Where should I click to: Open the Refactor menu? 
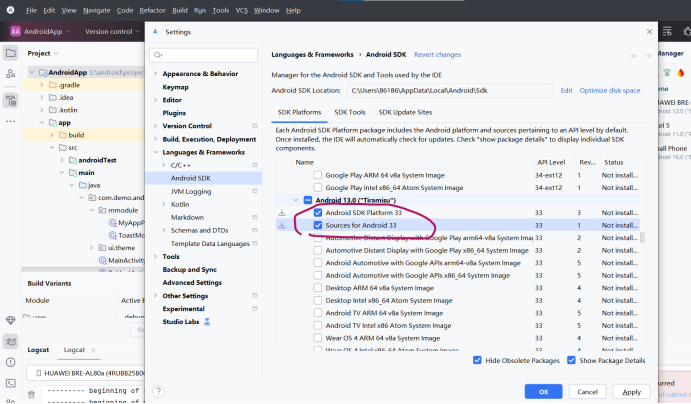coord(152,10)
